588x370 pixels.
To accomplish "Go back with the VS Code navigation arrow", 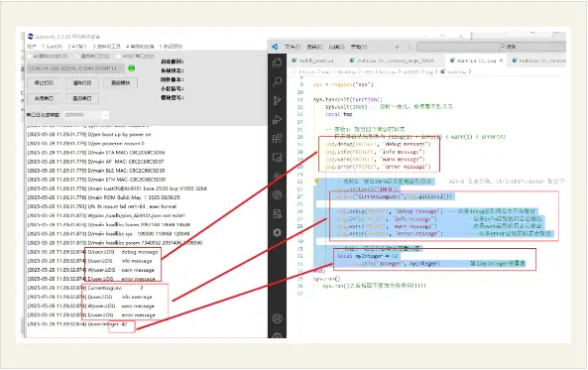I will 398,47.
